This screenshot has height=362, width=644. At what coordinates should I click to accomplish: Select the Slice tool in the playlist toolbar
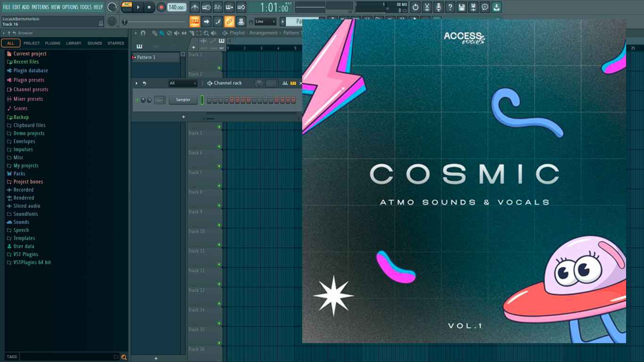[x=192, y=33]
